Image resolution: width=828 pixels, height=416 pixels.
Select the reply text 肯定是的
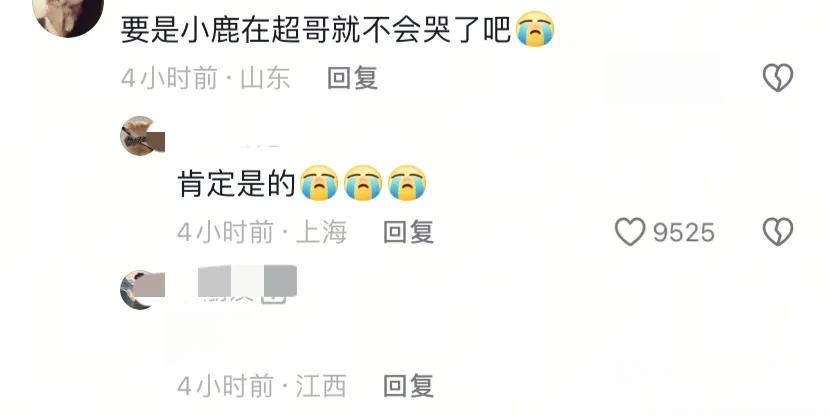[236, 184]
